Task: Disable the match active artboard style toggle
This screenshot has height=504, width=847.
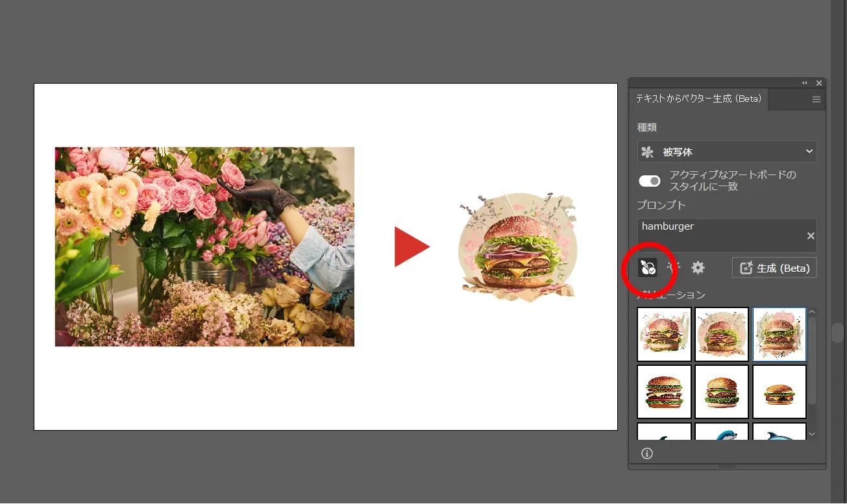Action: click(x=649, y=181)
